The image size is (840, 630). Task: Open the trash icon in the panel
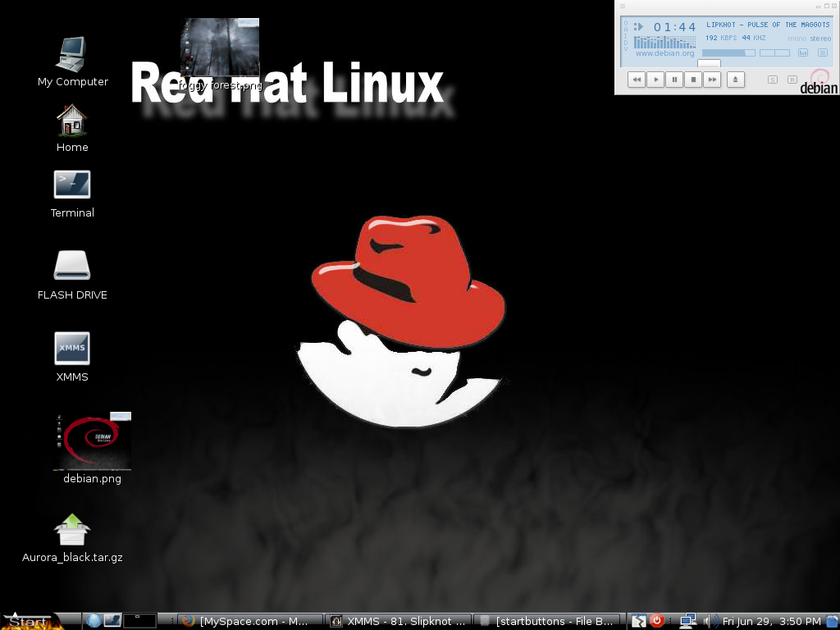coord(833,622)
